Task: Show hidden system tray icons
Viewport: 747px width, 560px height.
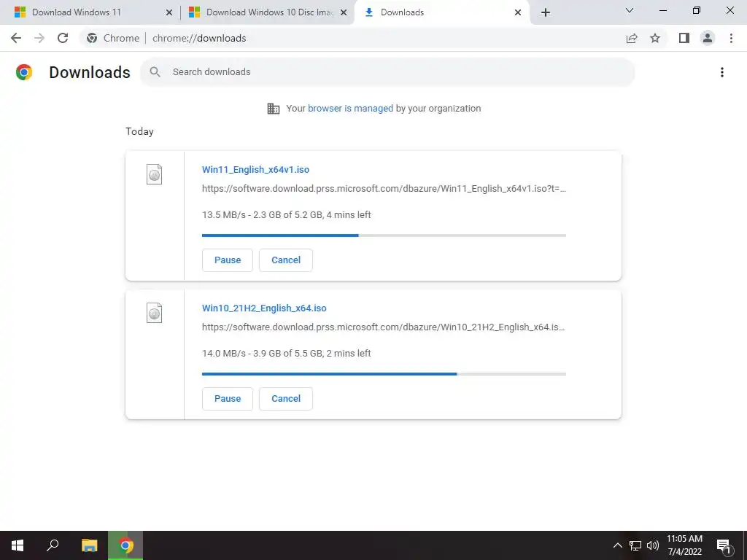Action: pyautogui.click(x=617, y=545)
